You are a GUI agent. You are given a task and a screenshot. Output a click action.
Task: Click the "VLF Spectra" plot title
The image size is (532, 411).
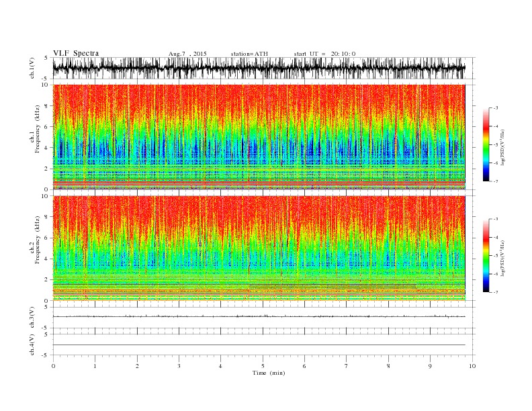(76, 53)
